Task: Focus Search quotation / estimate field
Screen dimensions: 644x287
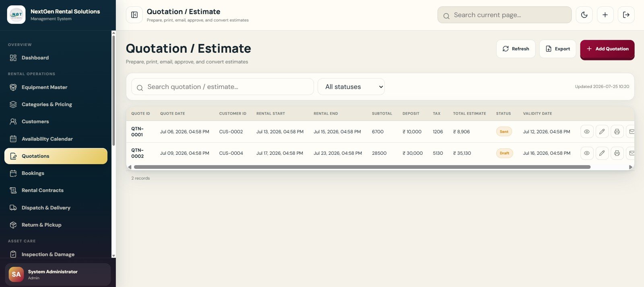Action: [x=222, y=87]
